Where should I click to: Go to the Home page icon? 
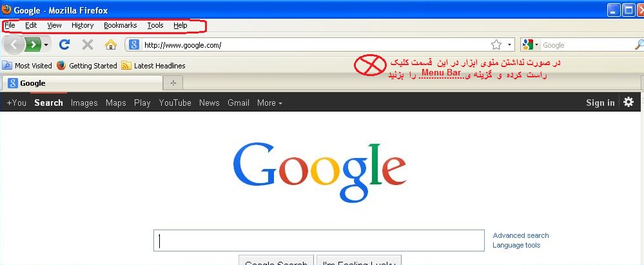[x=110, y=44]
